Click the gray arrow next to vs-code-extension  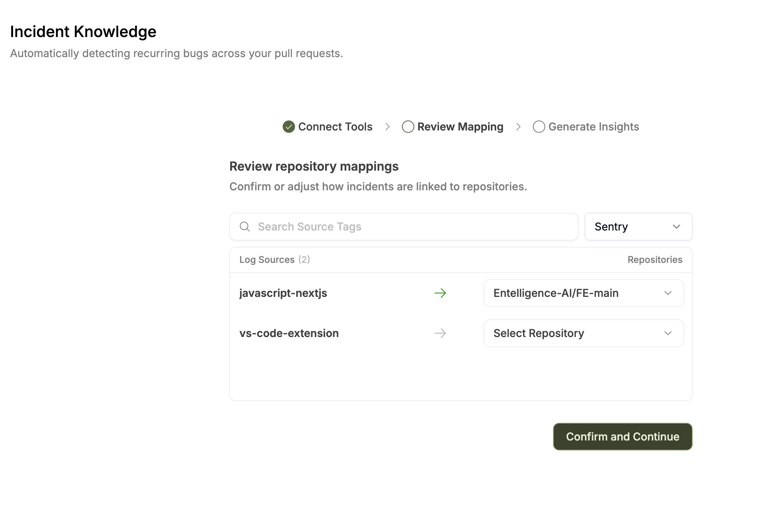[440, 333]
